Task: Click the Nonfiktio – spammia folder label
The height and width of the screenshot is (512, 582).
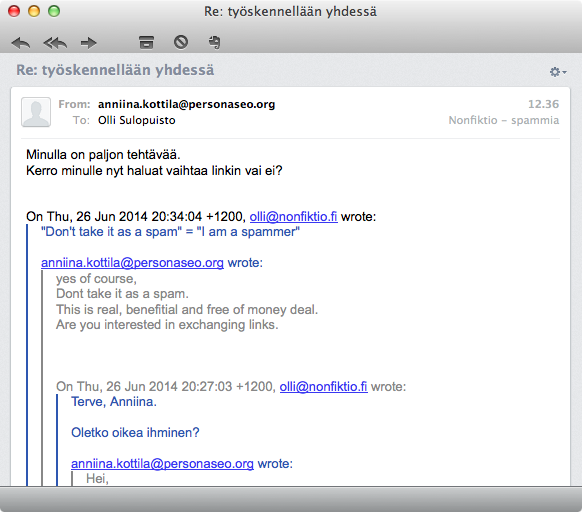Action: [504, 120]
